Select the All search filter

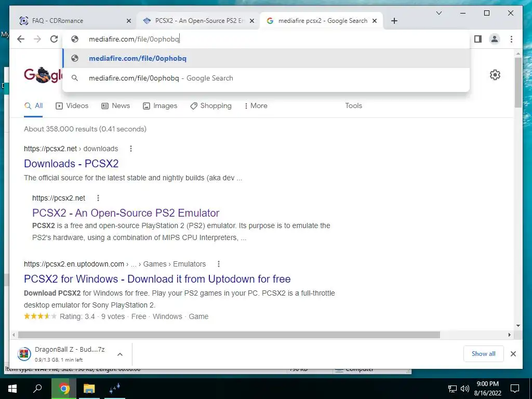[x=33, y=106]
